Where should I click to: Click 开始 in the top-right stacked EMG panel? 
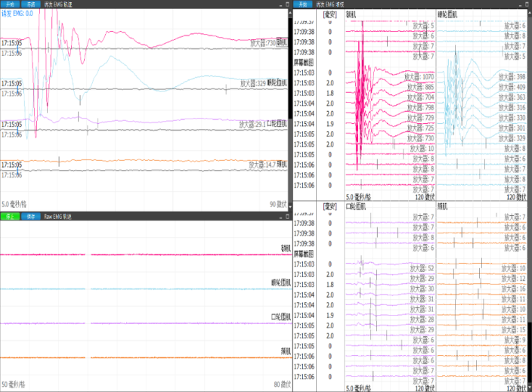pyautogui.click(x=303, y=4)
